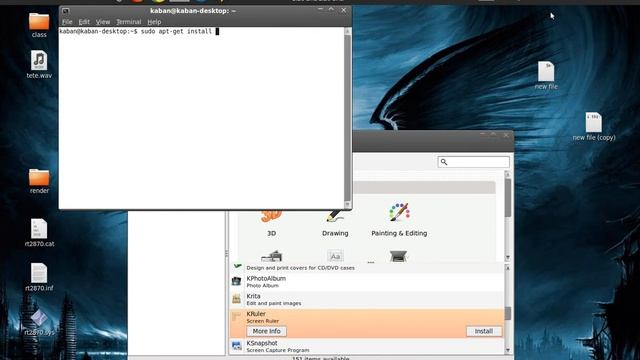The height and width of the screenshot is (360, 640).
Task: Click the application list scrollbar thumb
Action: tap(508, 313)
